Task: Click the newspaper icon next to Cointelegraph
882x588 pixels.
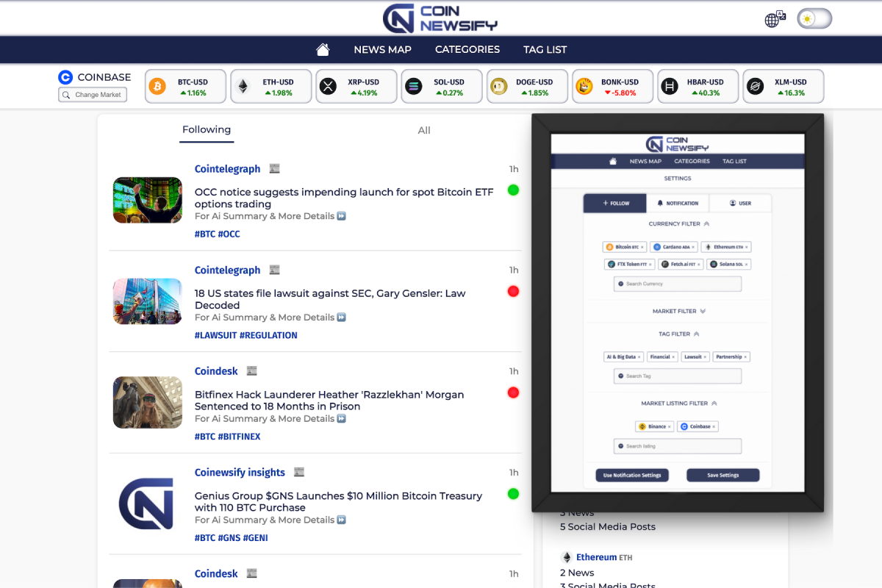Action: [x=274, y=168]
